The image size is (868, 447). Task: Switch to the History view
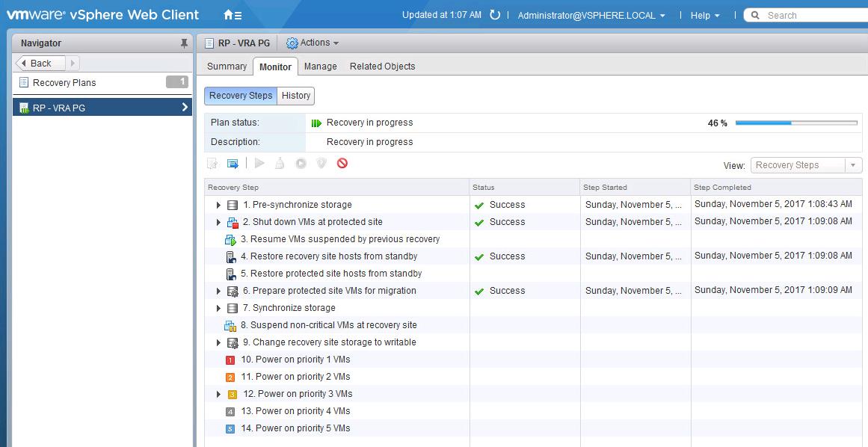pos(295,96)
